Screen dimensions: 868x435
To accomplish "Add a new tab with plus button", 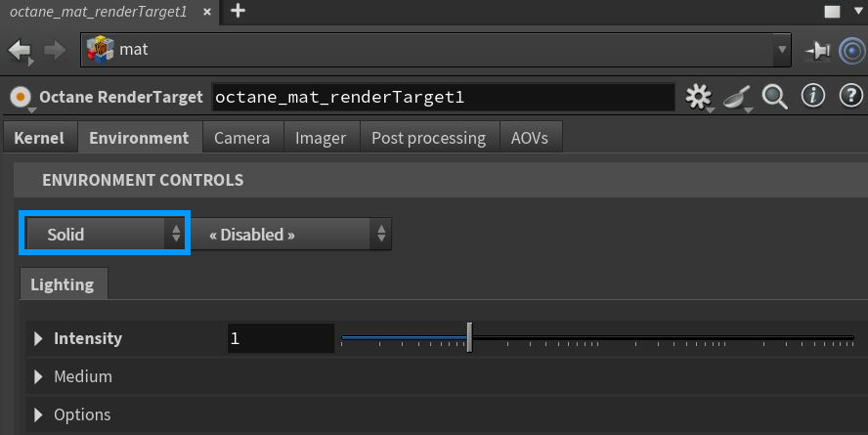I will pos(238,11).
